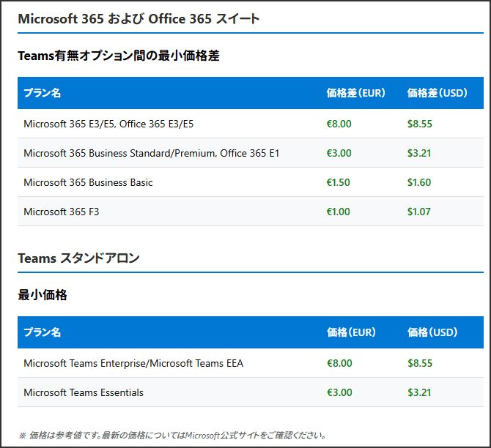Click the 価格（EUR） header in standalone table

click(351, 332)
